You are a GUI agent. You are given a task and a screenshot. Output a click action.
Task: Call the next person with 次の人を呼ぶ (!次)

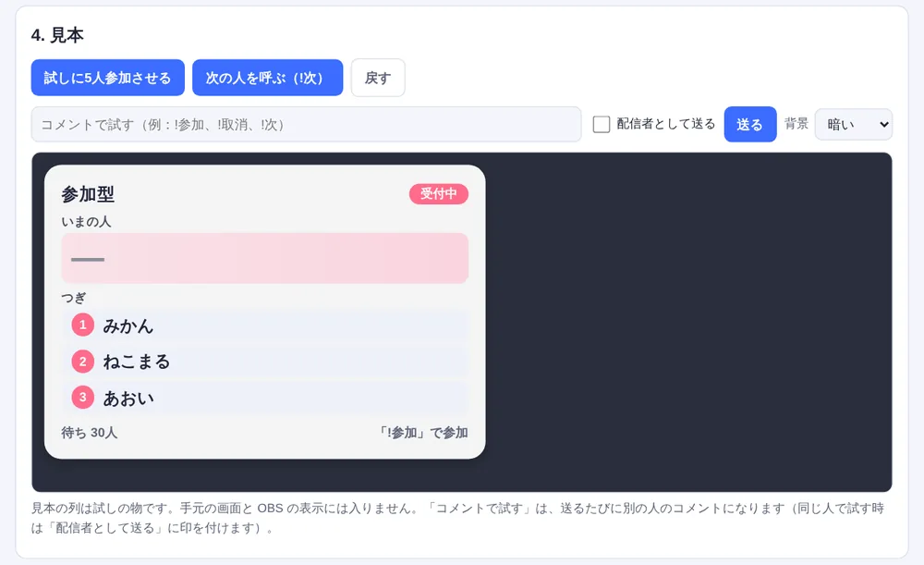(268, 78)
